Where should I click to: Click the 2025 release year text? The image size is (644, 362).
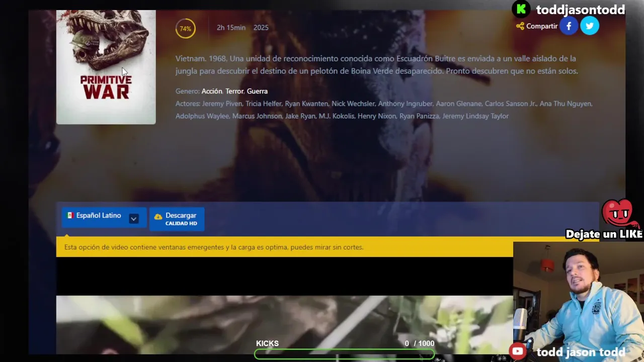point(261,28)
